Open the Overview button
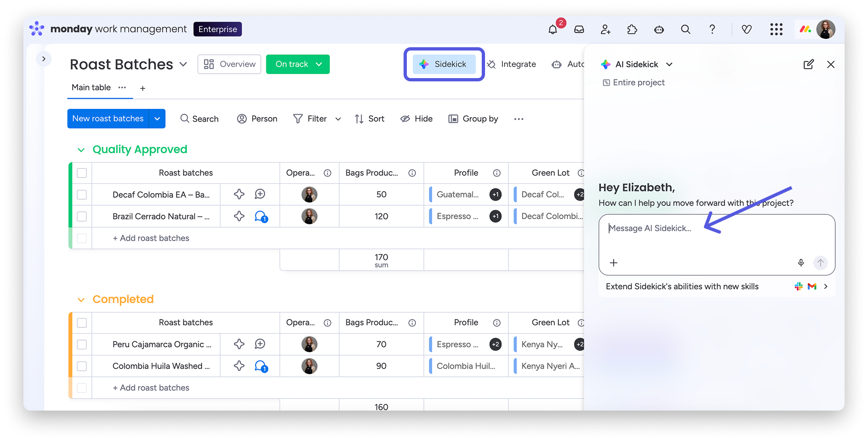 coord(229,64)
